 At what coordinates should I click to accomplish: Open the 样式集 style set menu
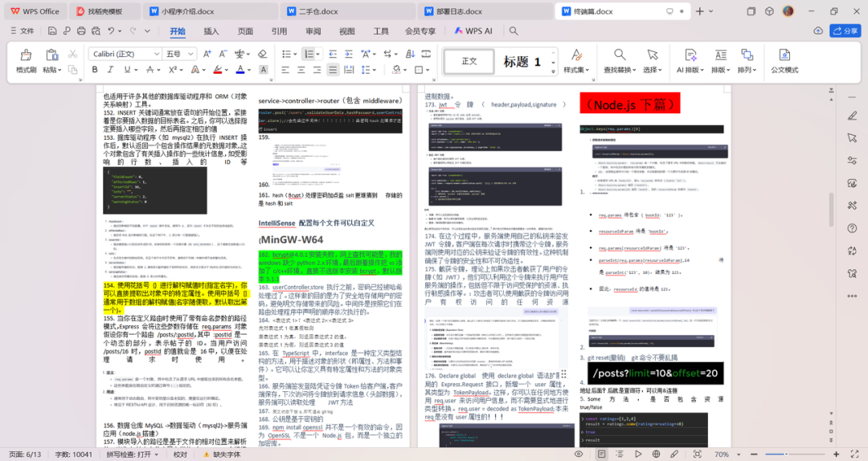(x=576, y=61)
